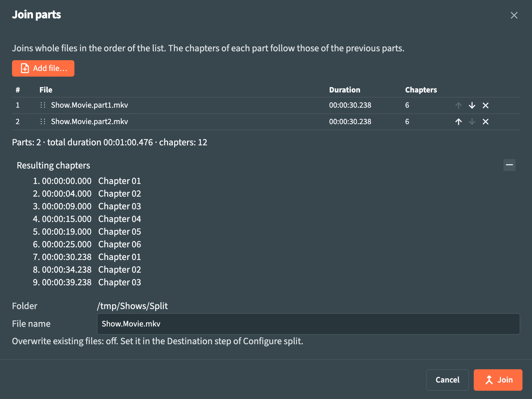Click the 00:00:39.238 Chapter 03 entry
Screen dimensions: 532x399
tap(87, 282)
